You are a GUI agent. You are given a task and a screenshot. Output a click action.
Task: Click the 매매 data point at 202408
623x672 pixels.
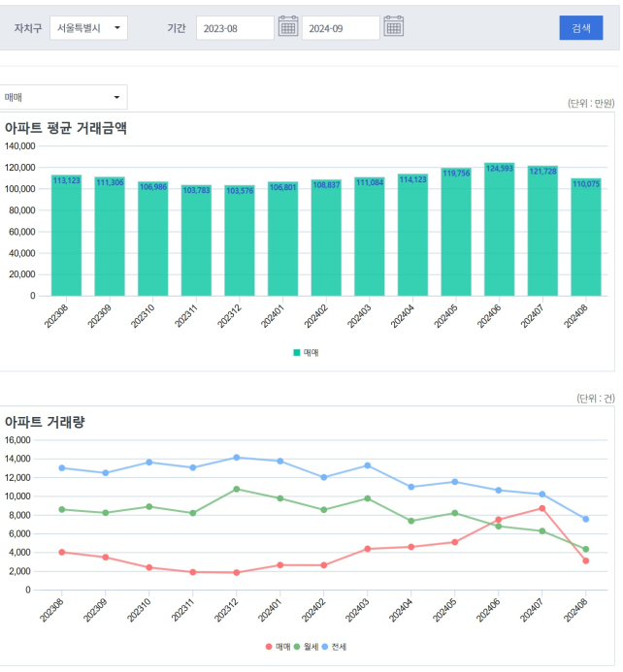(586, 560)
